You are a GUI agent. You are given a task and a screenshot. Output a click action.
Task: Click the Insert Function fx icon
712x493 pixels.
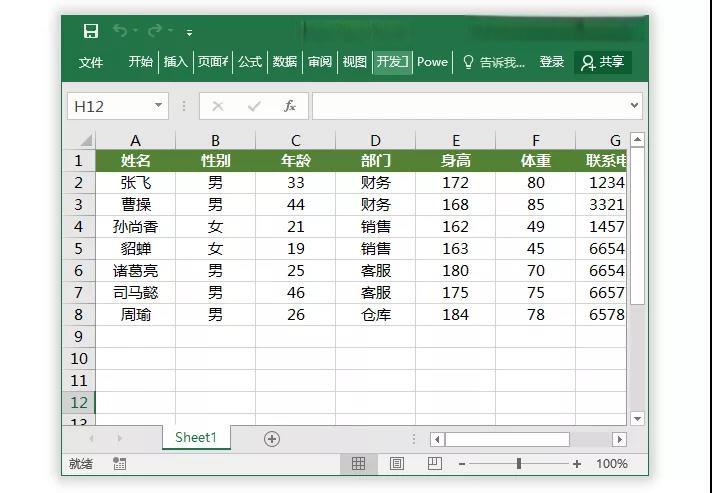pos(290,106)
